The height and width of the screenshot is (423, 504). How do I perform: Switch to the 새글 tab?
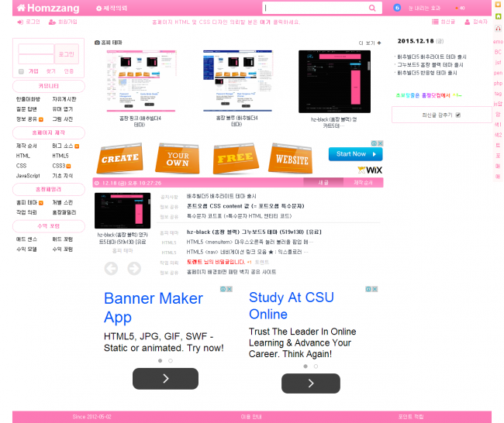point(323,182)
